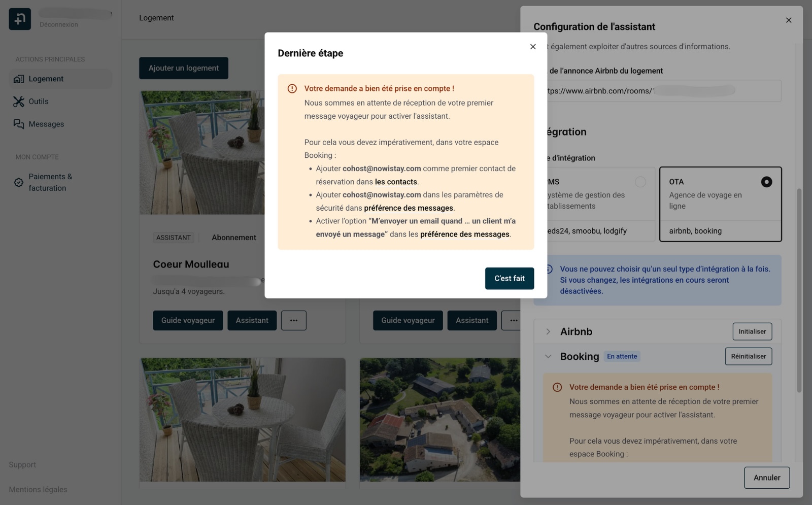
Task: Click the En attente status badge
Action: (x=622, y=356)
